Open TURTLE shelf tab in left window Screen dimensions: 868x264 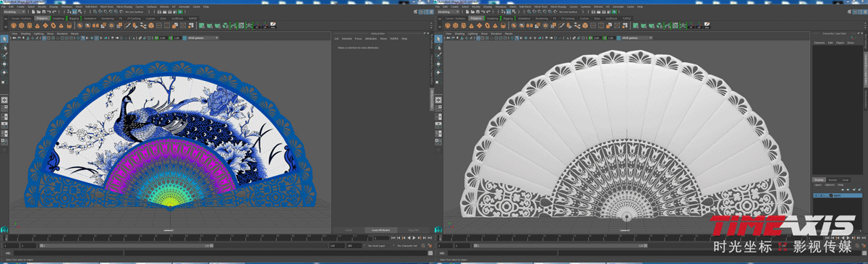[x=192, y=18]
